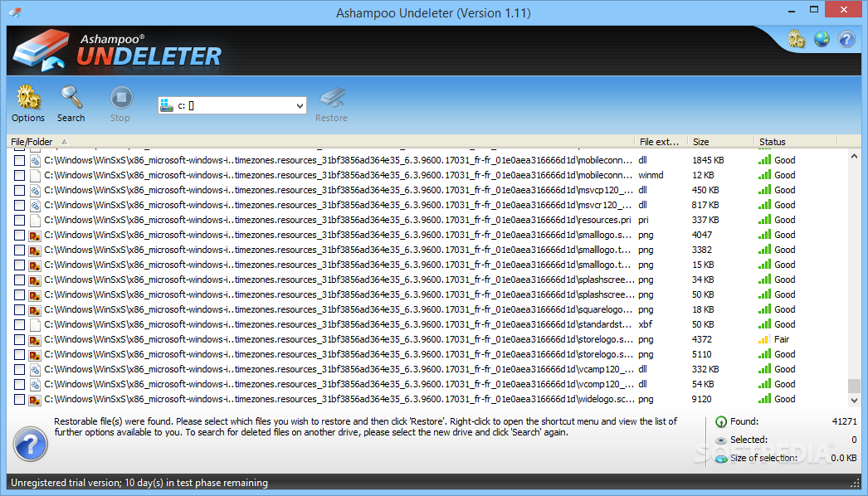Click the large blue help icon at bottom
Image resolution: width=868 pixels, height=496 pixels.
[x=31, y=444]
